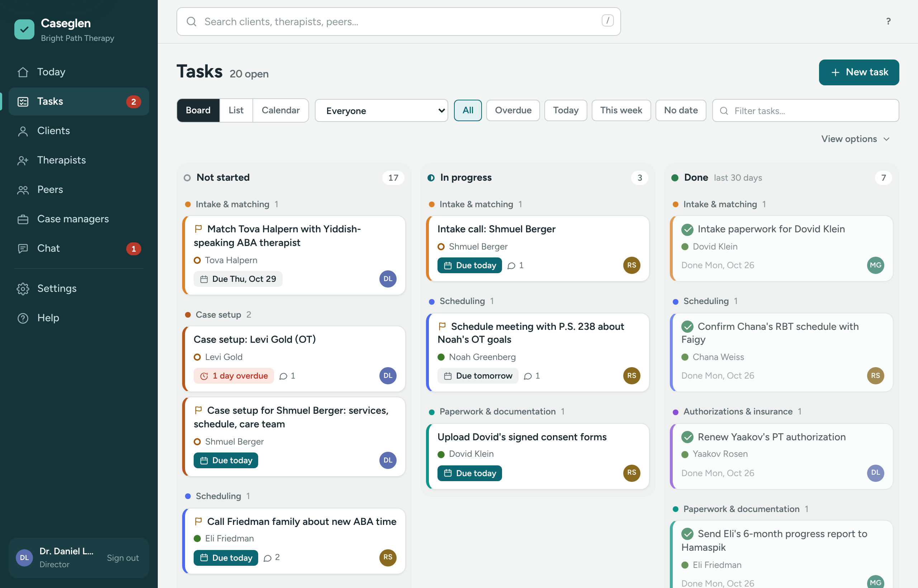Collapse Paperwork & documentation group in In progress
918x588 pixels.
(497, 412)
